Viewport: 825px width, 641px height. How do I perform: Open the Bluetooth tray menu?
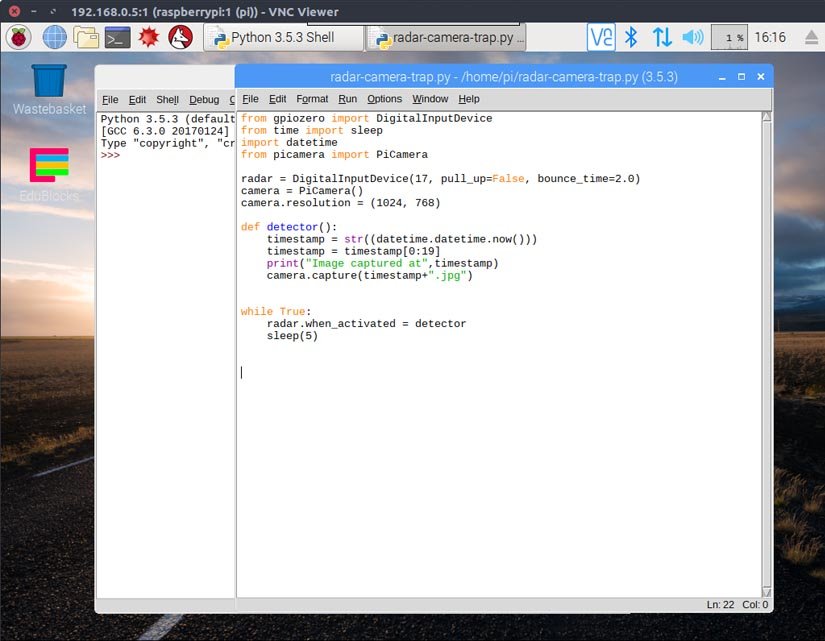pos(631,38)
